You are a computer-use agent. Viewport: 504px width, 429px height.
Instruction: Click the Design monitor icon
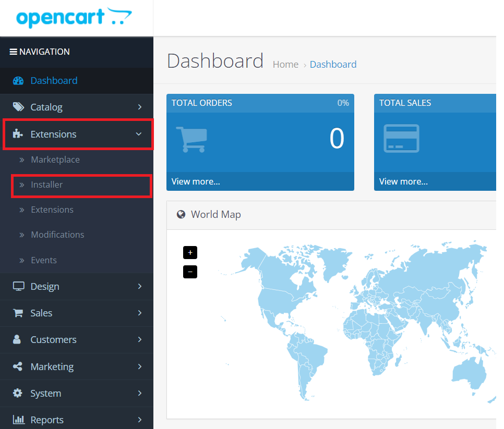click(x=18, y=287)
